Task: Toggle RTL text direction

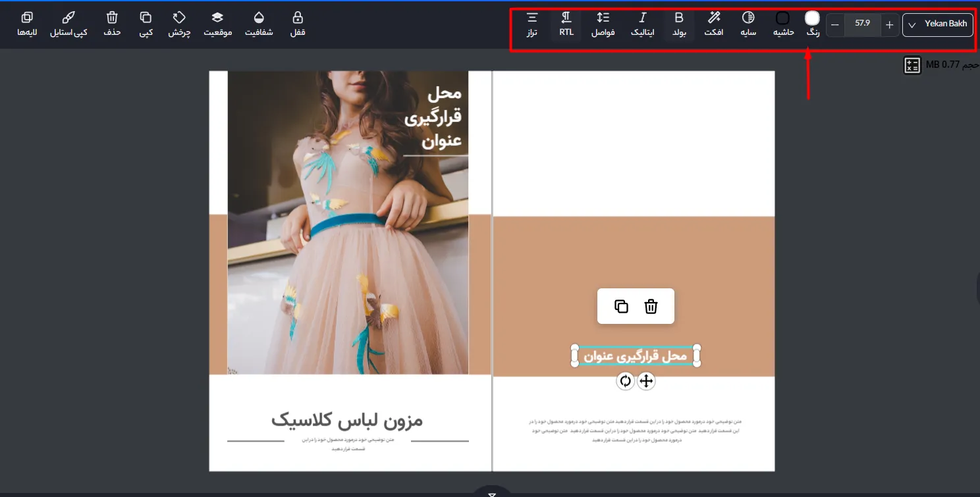Action: click(x=566, y=24)
